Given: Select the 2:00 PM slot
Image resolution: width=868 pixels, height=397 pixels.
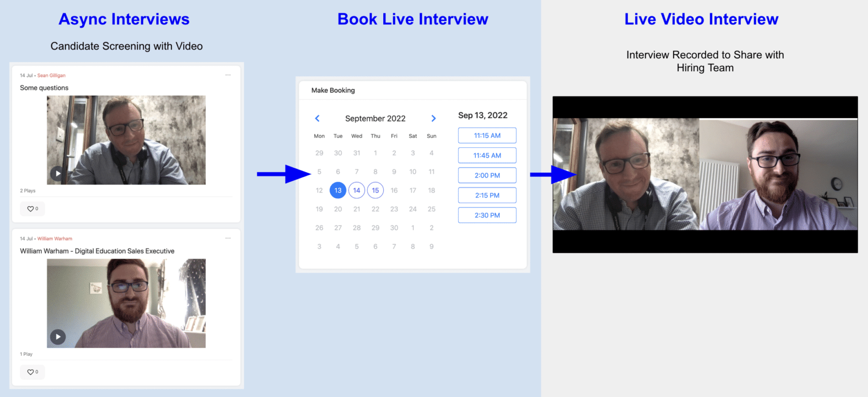Looking at the screenshot, I should (x=487, y=175).
